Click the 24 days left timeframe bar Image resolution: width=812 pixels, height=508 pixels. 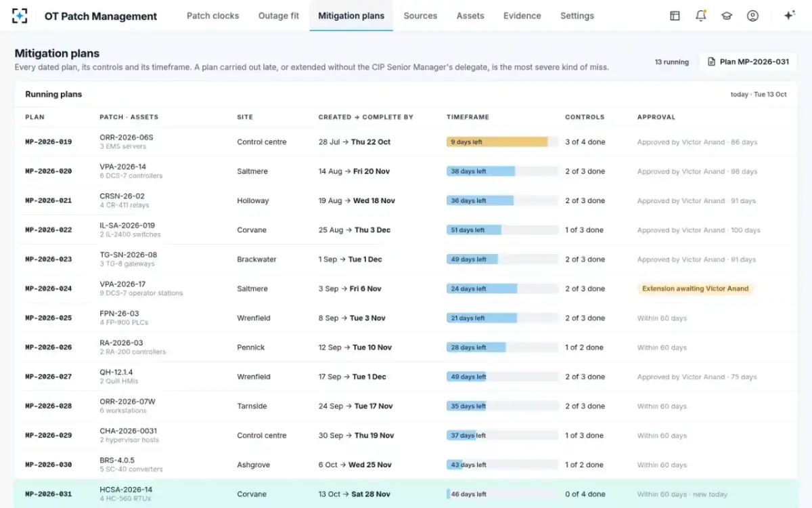pyautogui.click(x=502, y=289)
